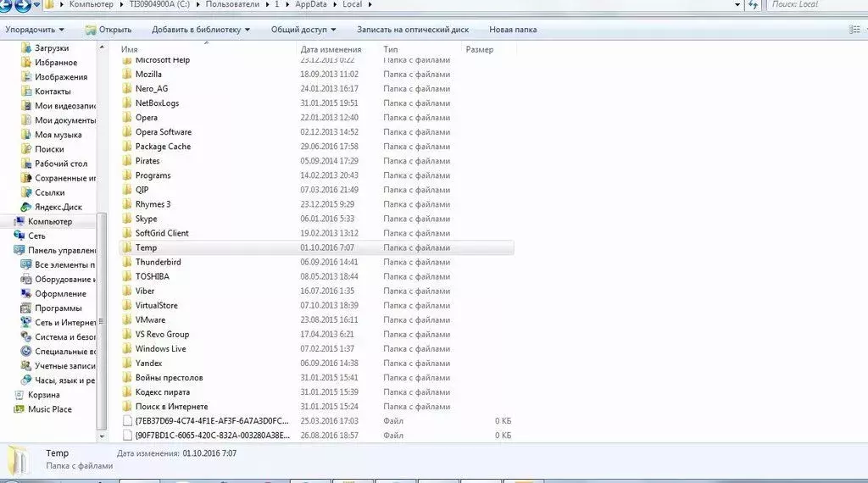The image size is (868, 483).
Task: Click the Сеть icon in navigation pane
Action: tap(19, 236)
